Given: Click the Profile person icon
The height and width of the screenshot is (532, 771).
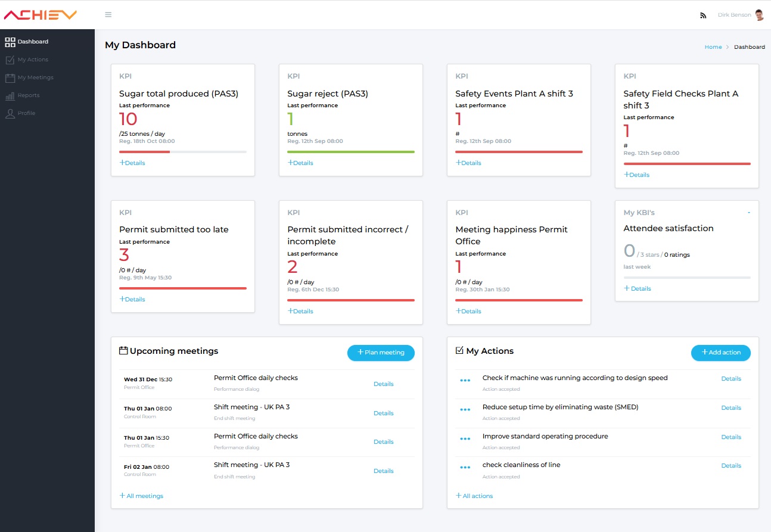Looking at the screenshot, I should pyautogui.click(x=10, y=113).
